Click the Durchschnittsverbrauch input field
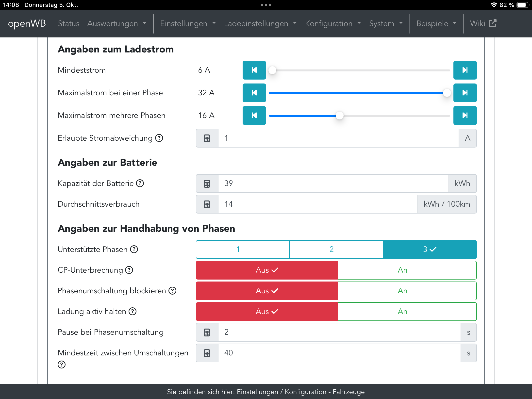Screen dimensions: 532x399 click(317, 204)
